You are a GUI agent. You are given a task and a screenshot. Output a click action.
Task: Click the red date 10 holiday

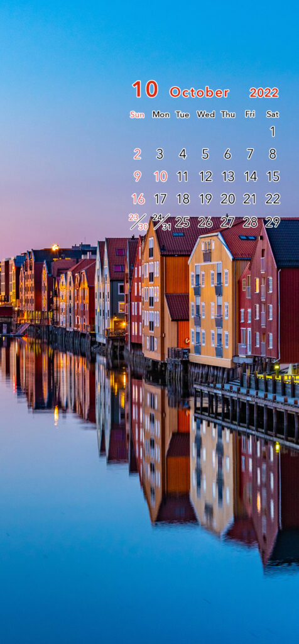tap(160, 177)
